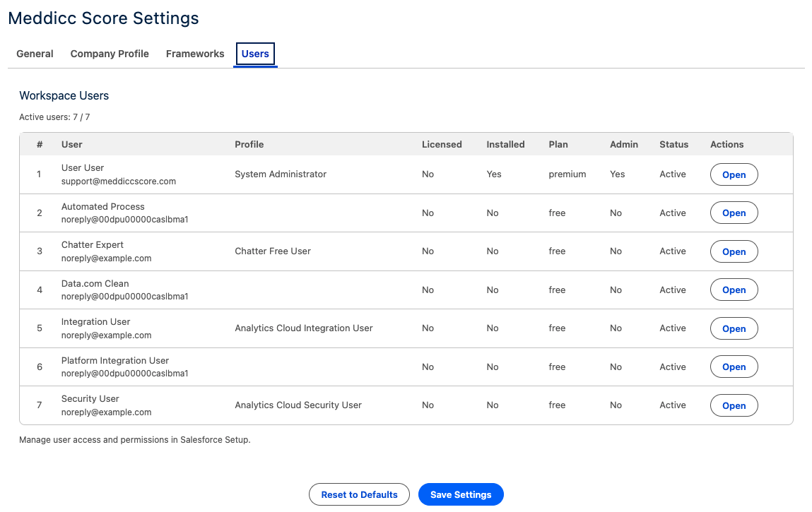Click the Data.com Clean name
812x512 pixels.
click(95, 284)
